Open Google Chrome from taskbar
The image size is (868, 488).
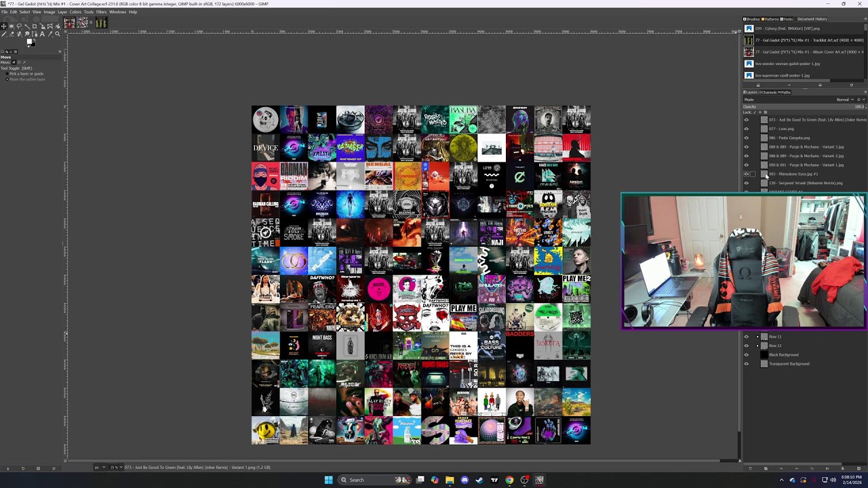tap(509, 480)
